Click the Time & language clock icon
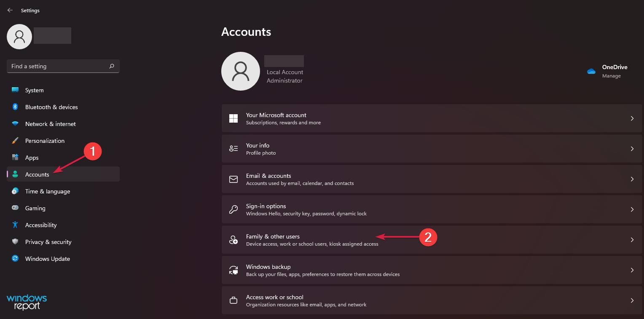Viewport: 644px width, 319px height. coord(15,191)
